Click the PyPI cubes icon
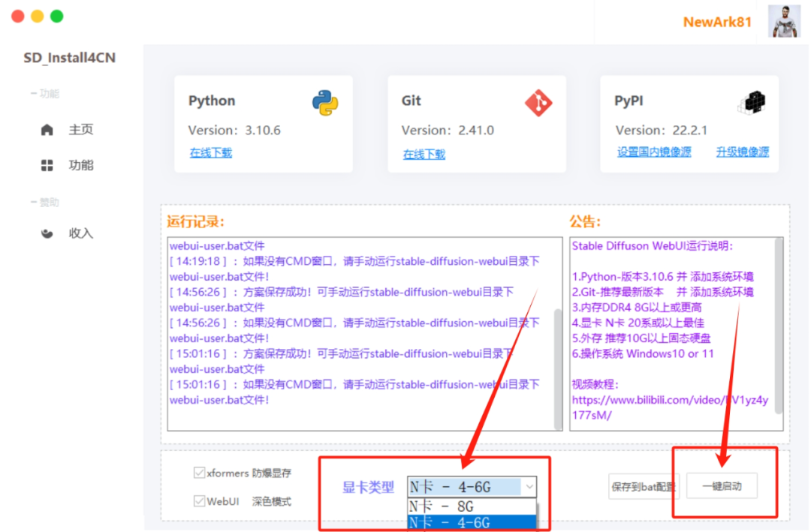The width and height of the screenshot is (811, 532). (x=752, y=102)
